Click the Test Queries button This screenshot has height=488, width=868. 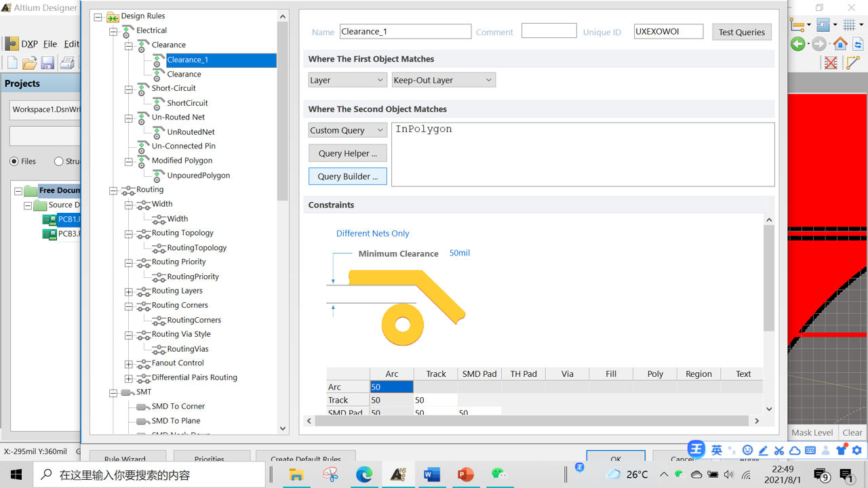[x=741, y=31]
